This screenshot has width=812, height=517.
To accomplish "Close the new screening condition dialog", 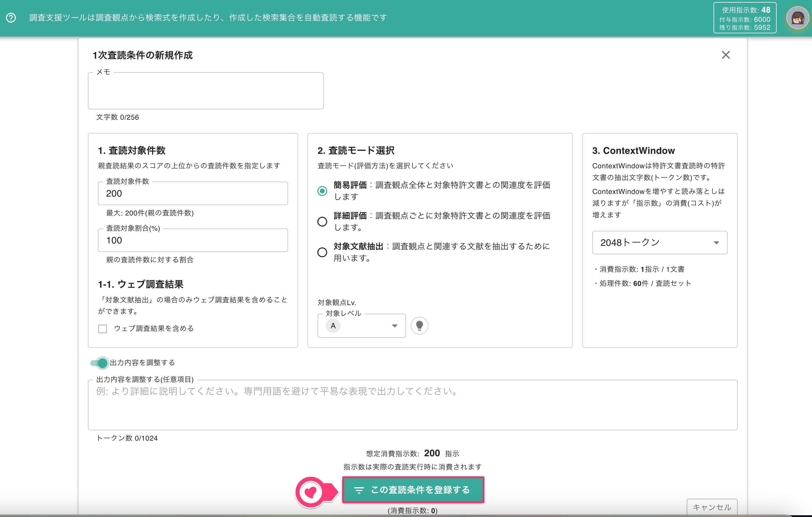I will click(725, 55).
